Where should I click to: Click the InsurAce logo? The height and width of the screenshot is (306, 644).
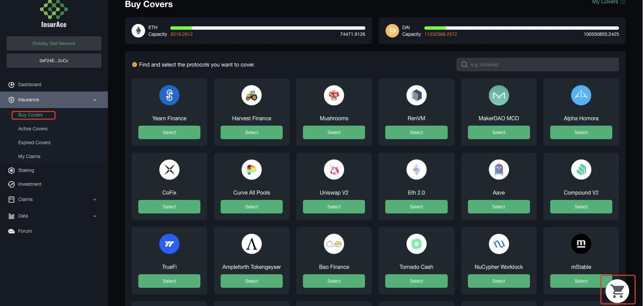54,14
